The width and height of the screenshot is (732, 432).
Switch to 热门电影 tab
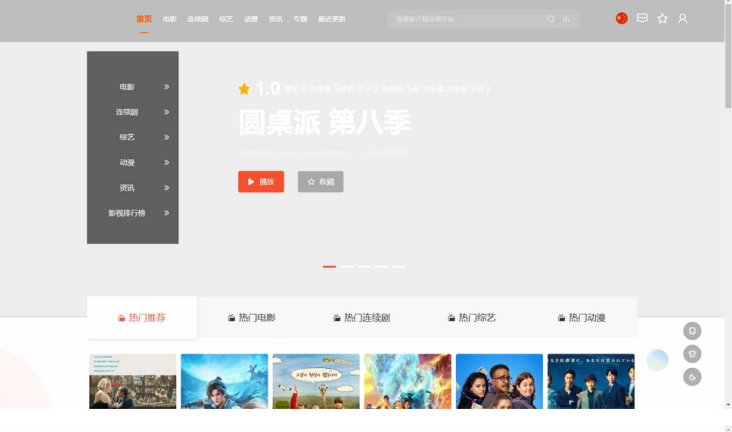252,318
